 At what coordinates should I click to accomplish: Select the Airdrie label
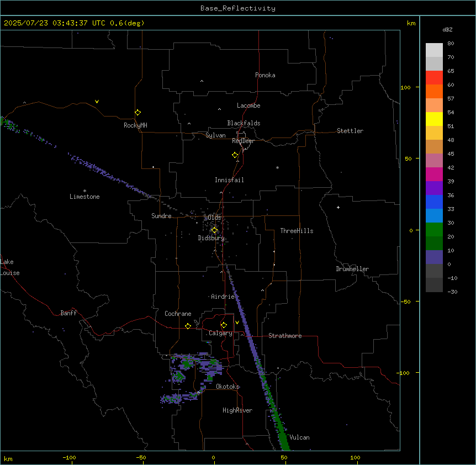coord(223,297)
